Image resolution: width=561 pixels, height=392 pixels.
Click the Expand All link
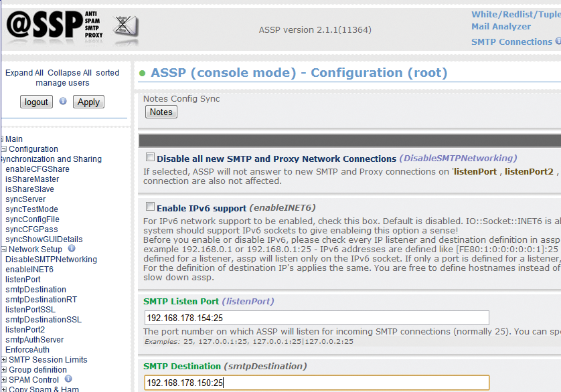[x=24, y=72]
